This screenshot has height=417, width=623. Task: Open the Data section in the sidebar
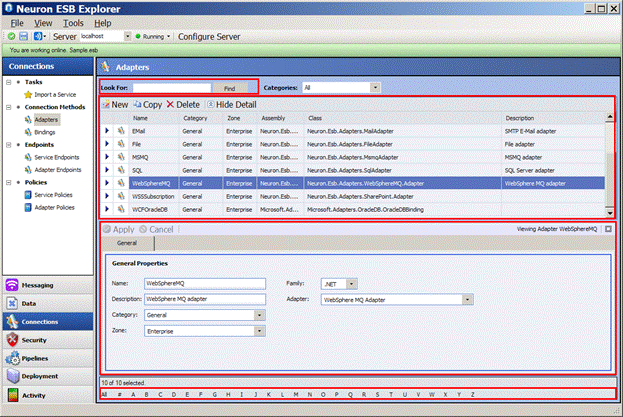48,303
